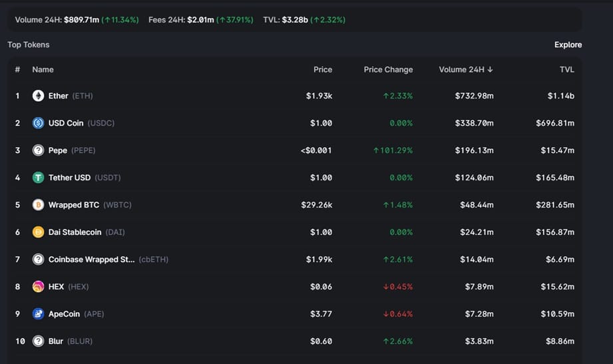613x364 pixels.
Task: Sort tokens by TVL column header
Action: (x=567, y=70)
